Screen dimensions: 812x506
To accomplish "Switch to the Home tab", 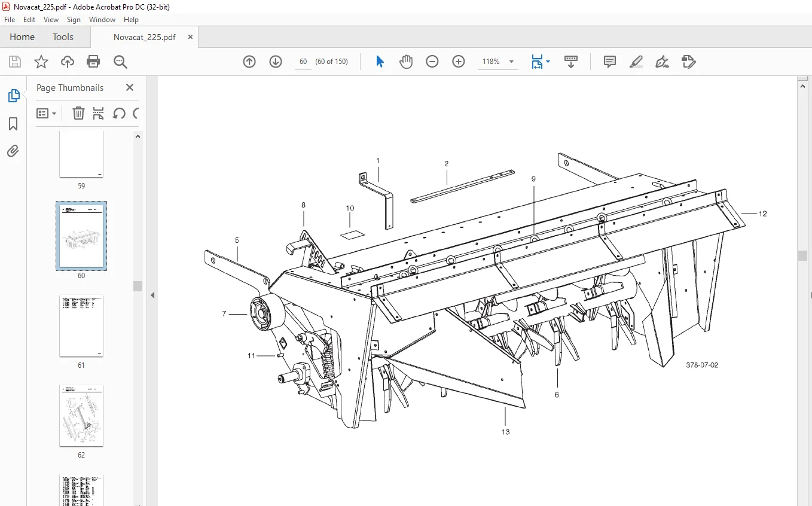I will click(x=22, y=36).
